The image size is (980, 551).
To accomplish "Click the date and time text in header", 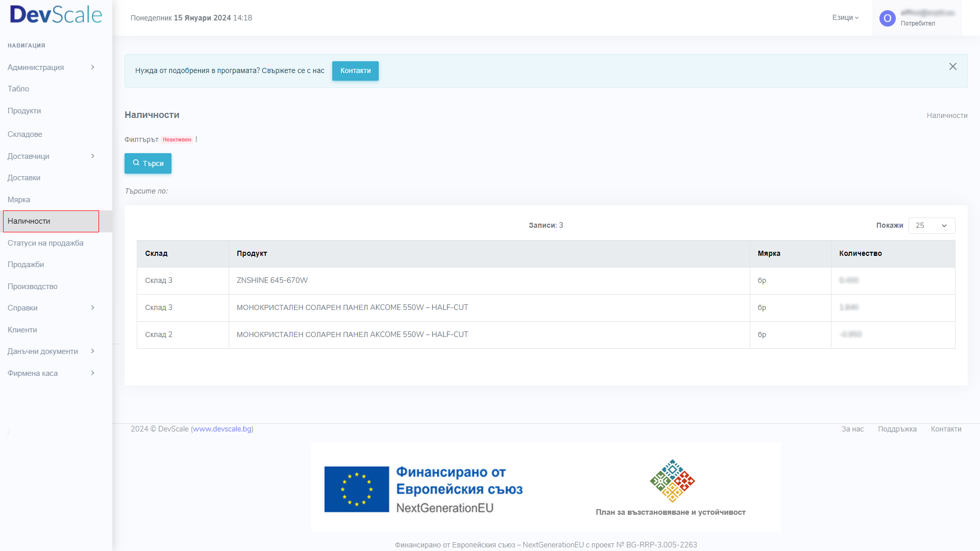I will point(191,18).
